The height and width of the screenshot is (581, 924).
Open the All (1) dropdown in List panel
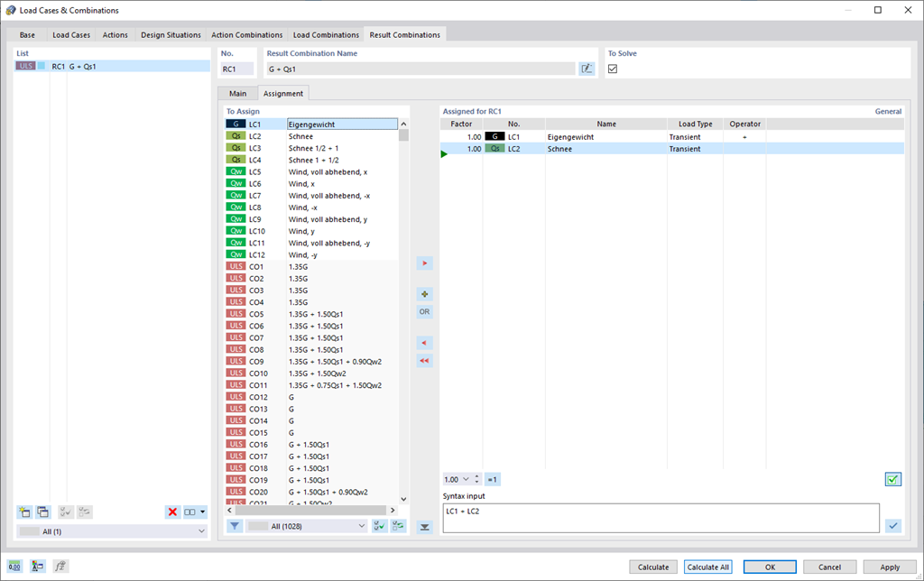coord(202,530)
